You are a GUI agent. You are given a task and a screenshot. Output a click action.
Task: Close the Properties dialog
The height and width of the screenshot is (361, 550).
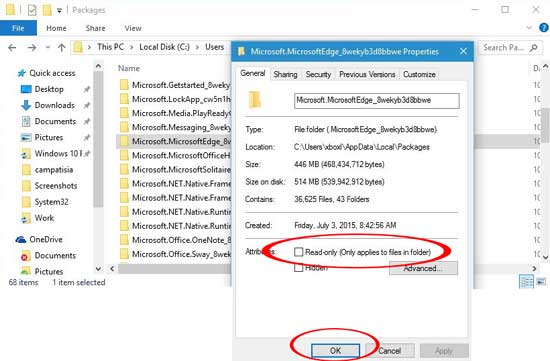pos(463,52)
